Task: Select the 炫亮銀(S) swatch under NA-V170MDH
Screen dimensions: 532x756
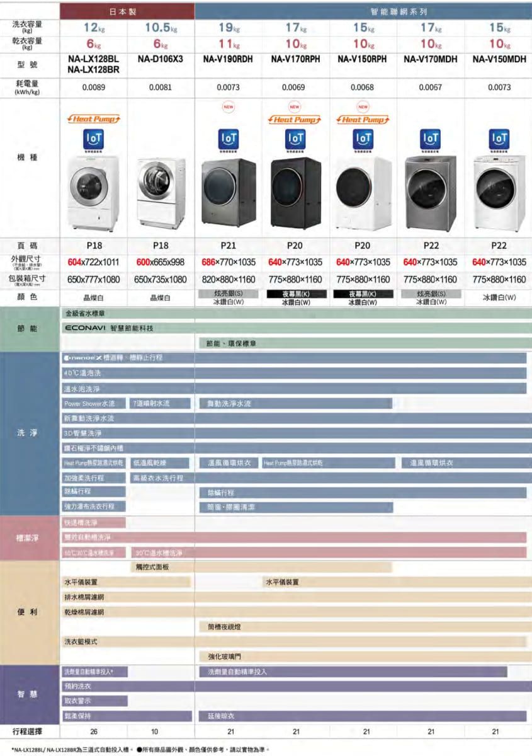Action: [x=431, y=294]
